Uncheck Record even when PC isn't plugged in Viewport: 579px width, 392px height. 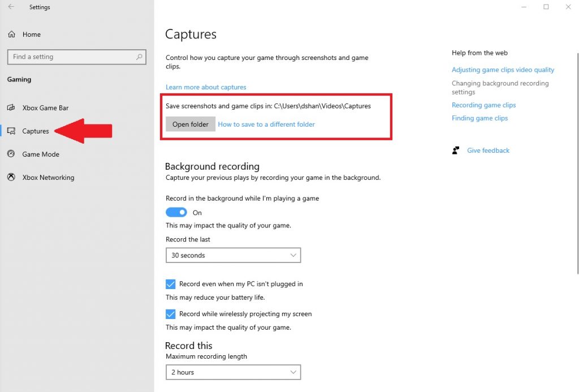[x=171, y=284]
